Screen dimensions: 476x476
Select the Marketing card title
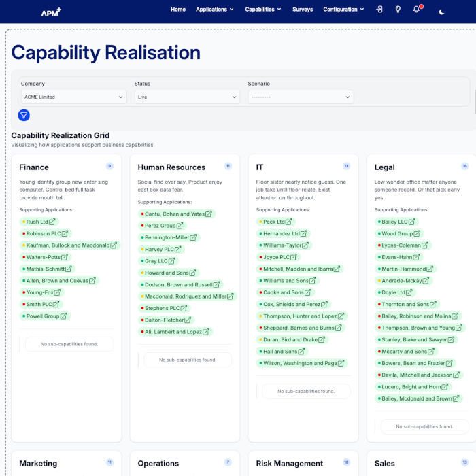(x=38, y=464)
